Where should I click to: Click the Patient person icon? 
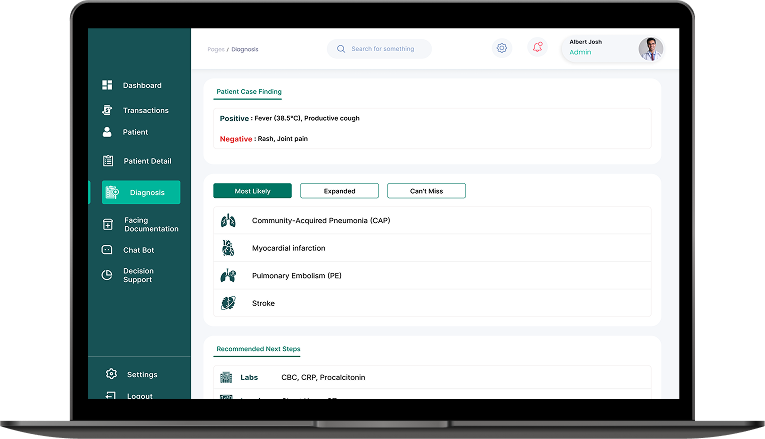pos(107,132)
